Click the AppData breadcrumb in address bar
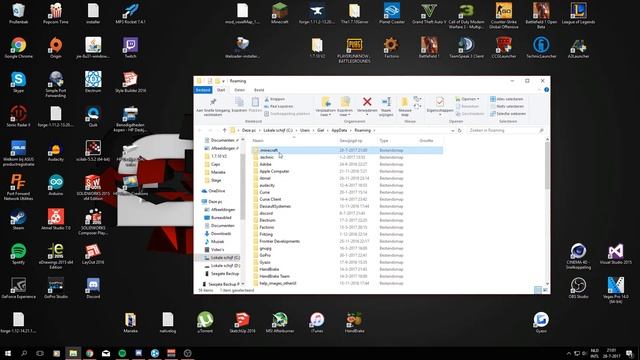The width and height of the screenshot is (640, 360). pos(339,131)
